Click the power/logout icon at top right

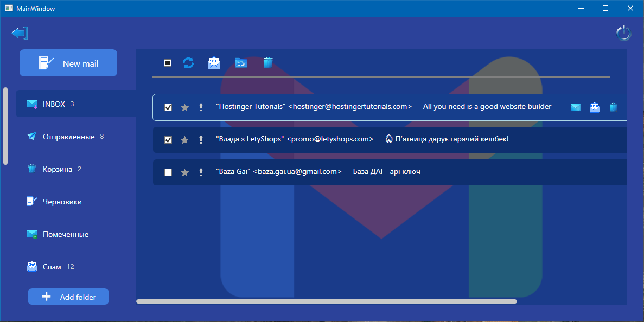pos(623,33)
